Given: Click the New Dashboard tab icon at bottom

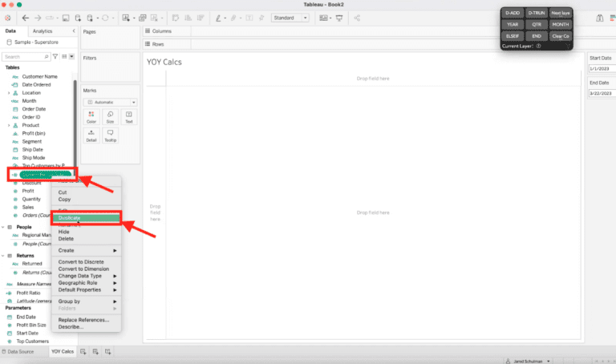Looking at the screenshot, I should (x=95, y=351).
